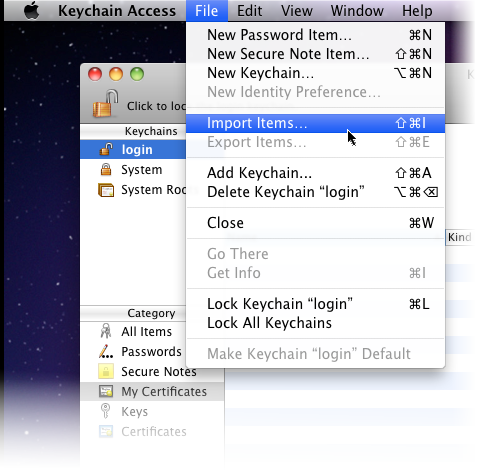Open the Apple menu
The image size is (487, 474).
click(32, 10)
